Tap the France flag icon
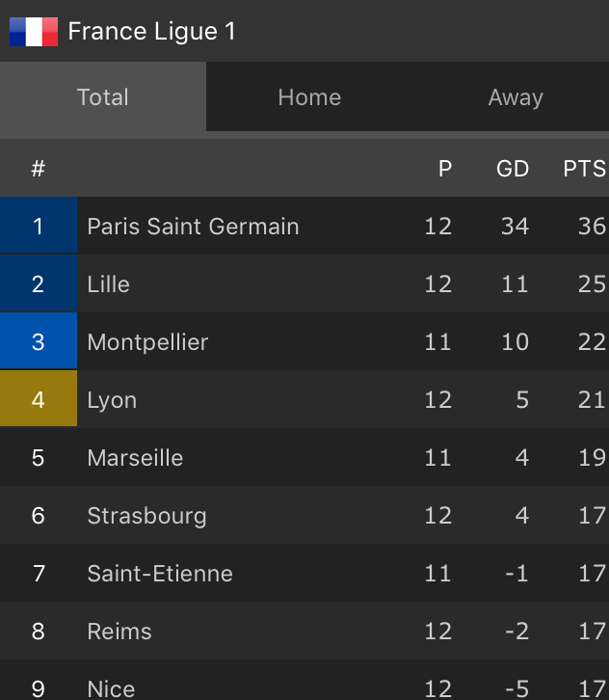Image resolution: width=609 pixels, height=700 pixels. [34, 32]
